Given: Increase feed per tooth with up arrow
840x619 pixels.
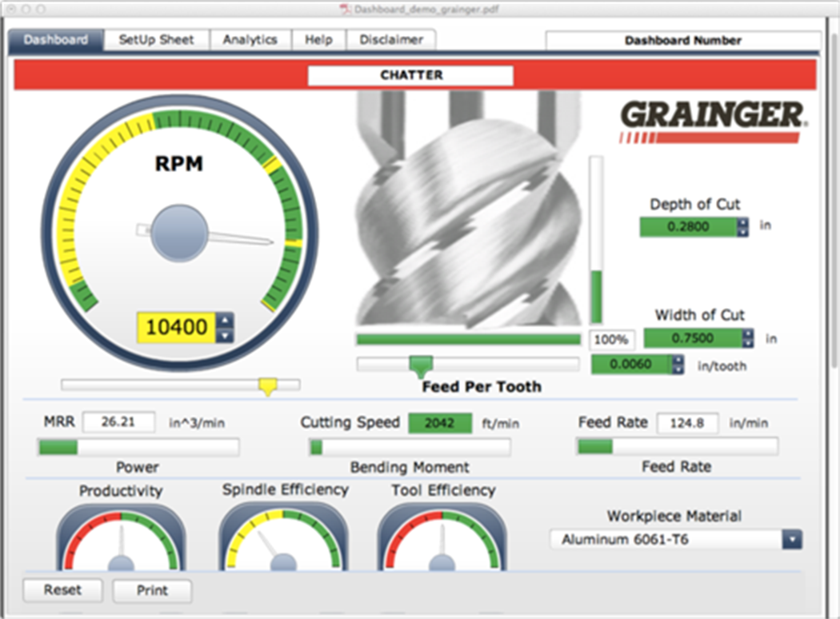Looking at the screenshot, I should point(678,359).
